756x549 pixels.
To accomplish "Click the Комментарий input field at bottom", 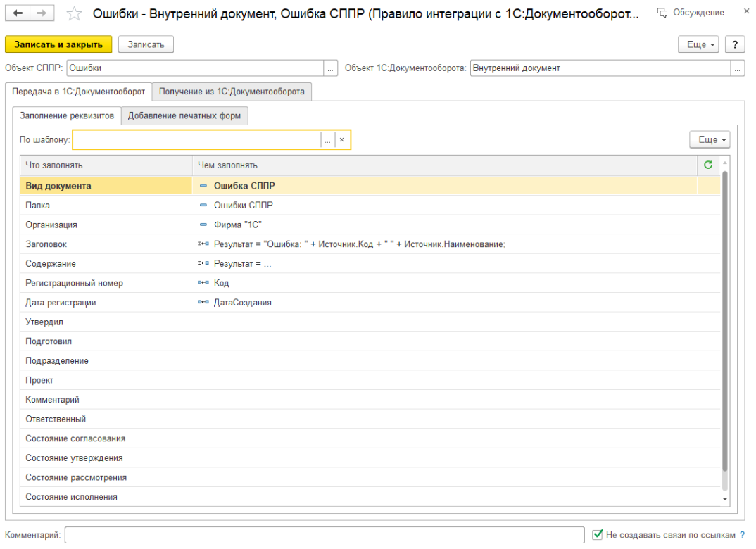I will pos(324,535).
